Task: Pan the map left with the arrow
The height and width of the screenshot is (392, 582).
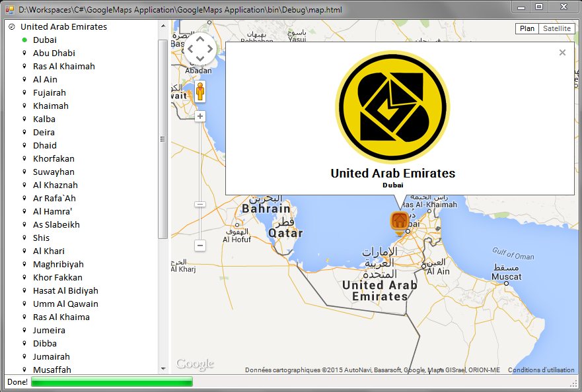Action: pos(190,49)
